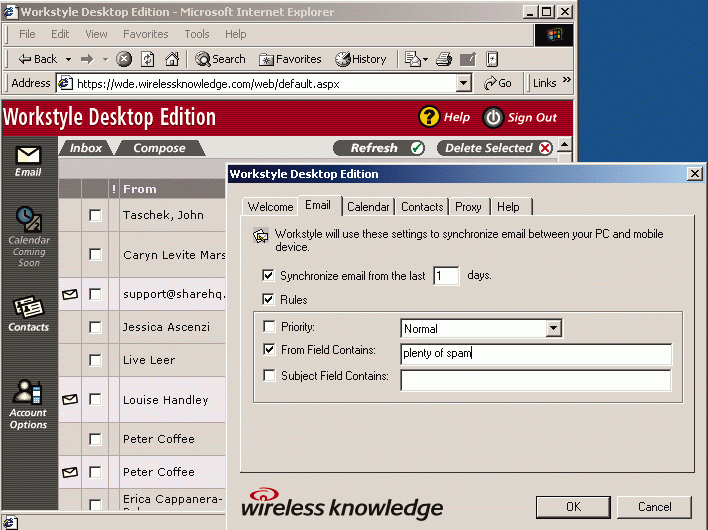This screenshot has height=530, width=708.
Task: Uncheck the Rules checkbox
Action: (268, 299)
